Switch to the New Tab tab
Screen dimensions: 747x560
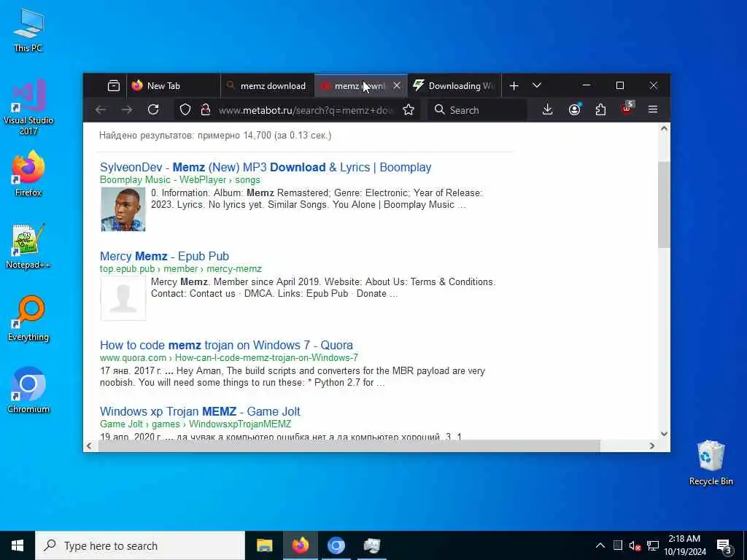pos(173,86)
